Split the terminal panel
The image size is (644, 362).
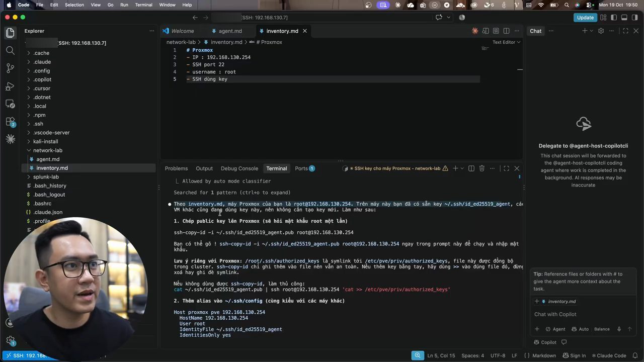471,168
